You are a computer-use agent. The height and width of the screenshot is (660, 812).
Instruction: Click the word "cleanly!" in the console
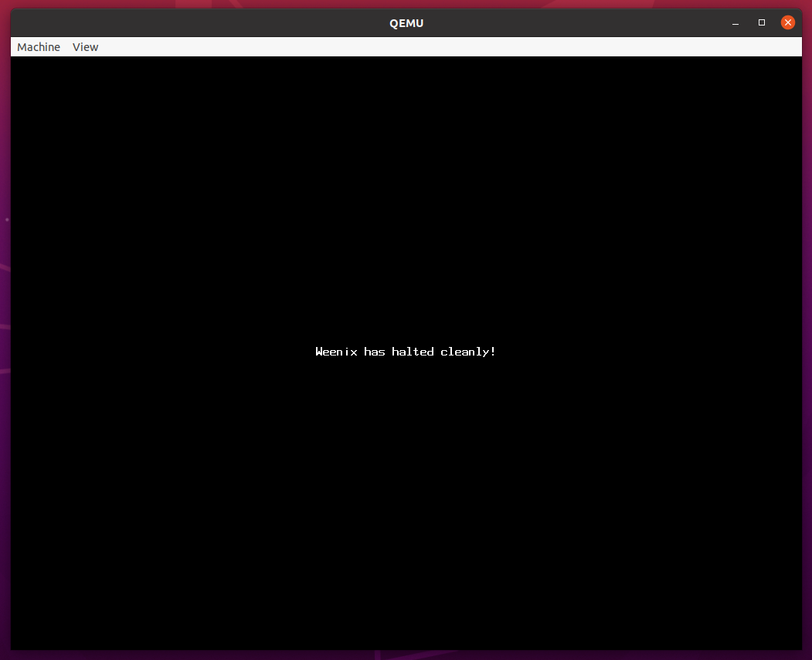467,352
